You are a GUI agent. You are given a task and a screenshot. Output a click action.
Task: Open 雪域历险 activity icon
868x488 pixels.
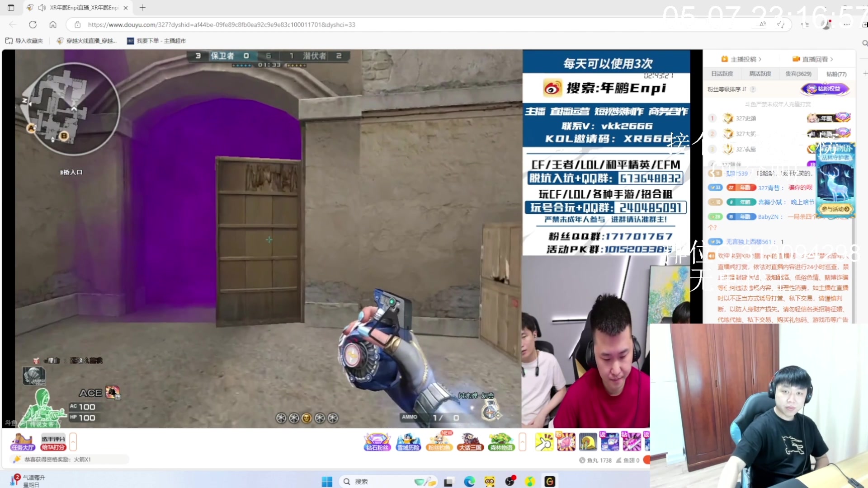tap(408, 441)
